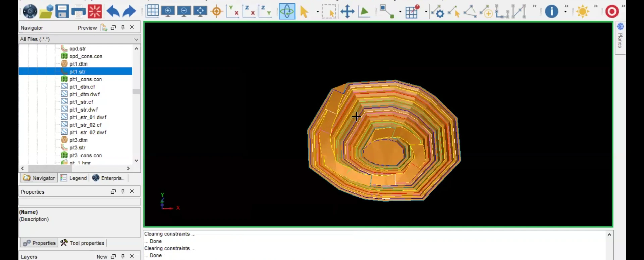Click Preview in Navigator header
This screenshot has height=260, width=644.
[x=87, y=28]
